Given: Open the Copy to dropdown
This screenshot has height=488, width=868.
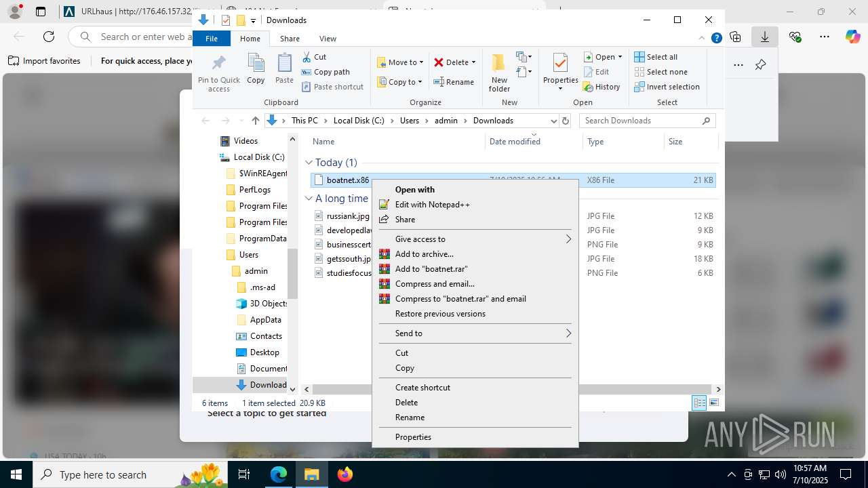Looking at the screenshot, I should pos(399,82).
